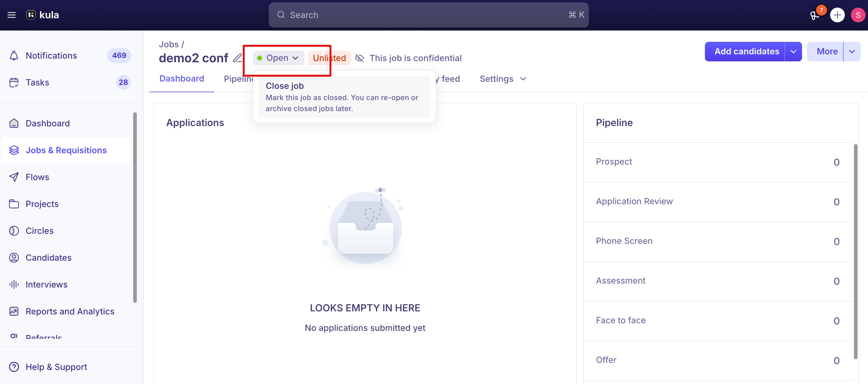Click the Pipeline panel heading
Screen dimensions: 868x384
pos(614,123)
